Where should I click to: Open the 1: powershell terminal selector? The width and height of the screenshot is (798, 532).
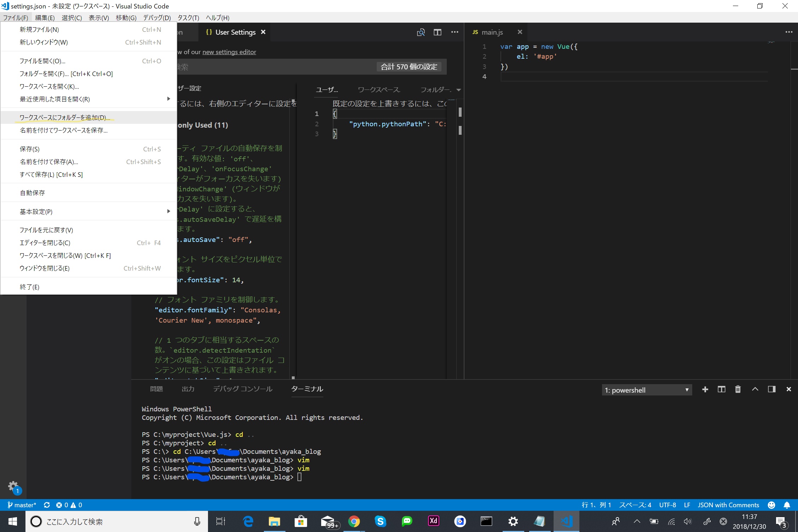(647, 390)
